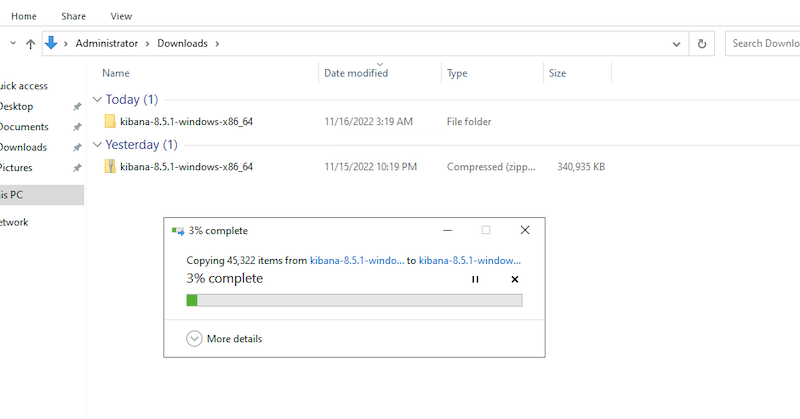The image size is (800, 419).
Task: Click copy dialog title bar icon
Action: [x=178, y=231]
